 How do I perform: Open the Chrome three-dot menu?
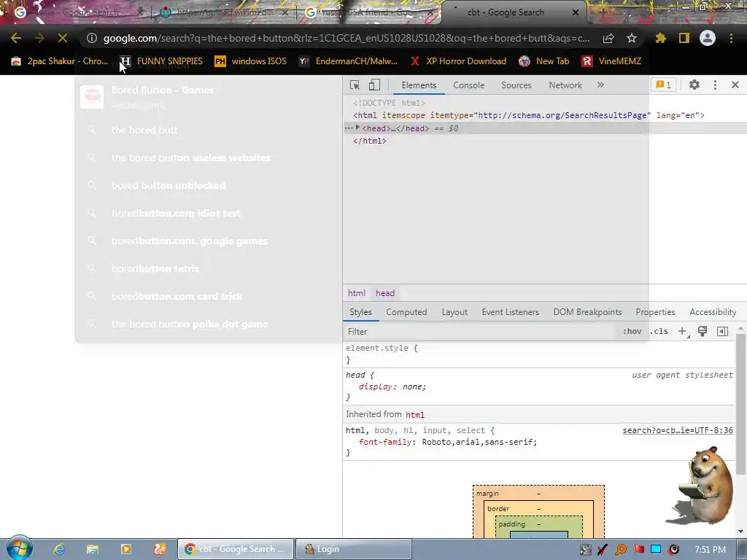731,38
